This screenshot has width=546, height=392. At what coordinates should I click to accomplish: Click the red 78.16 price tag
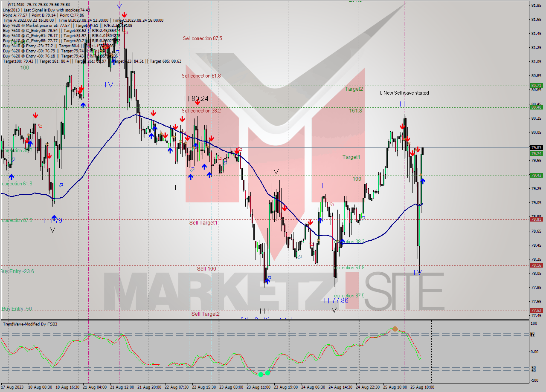[x=536, y=265]
